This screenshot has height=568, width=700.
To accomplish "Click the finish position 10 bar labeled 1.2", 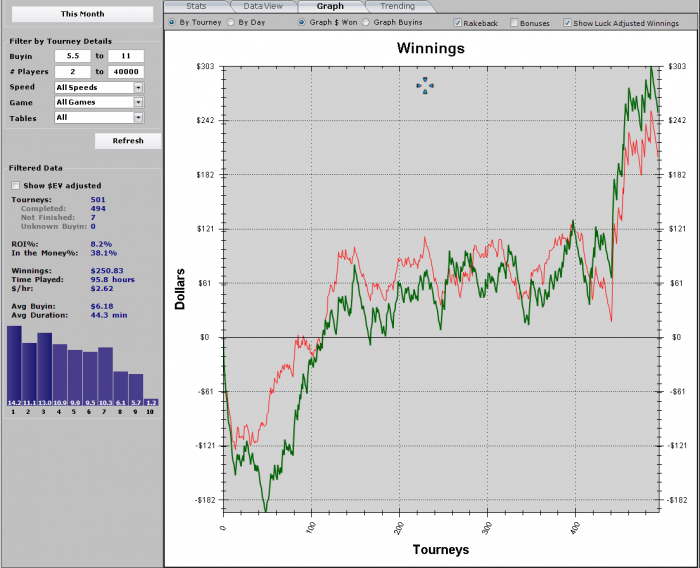I will [x=151, y=402].
